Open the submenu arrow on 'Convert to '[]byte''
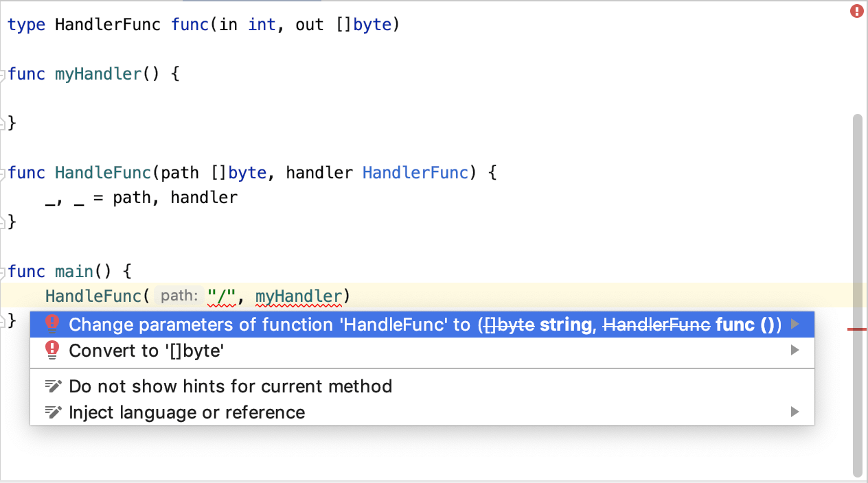868x483 pixels. [x=795, y=350]
